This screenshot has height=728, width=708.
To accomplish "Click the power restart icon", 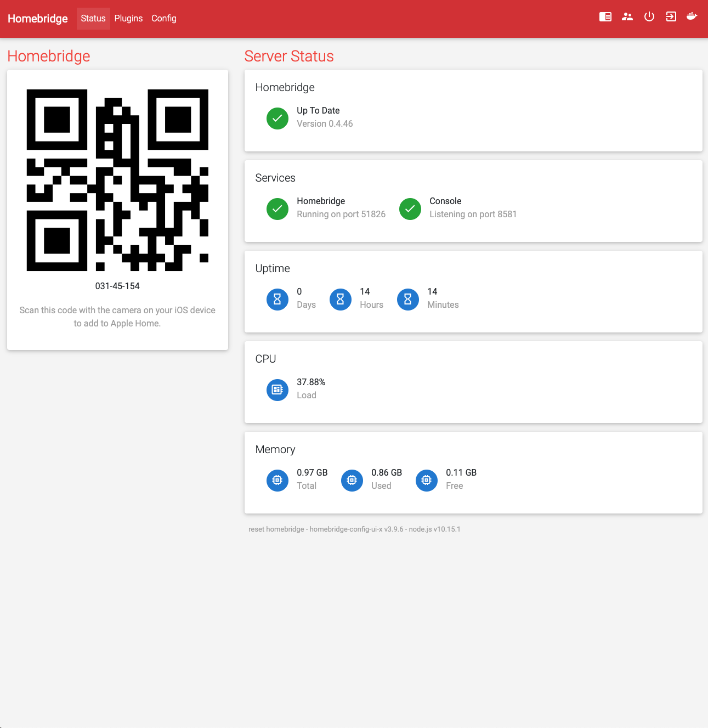I will pos(649,17).
